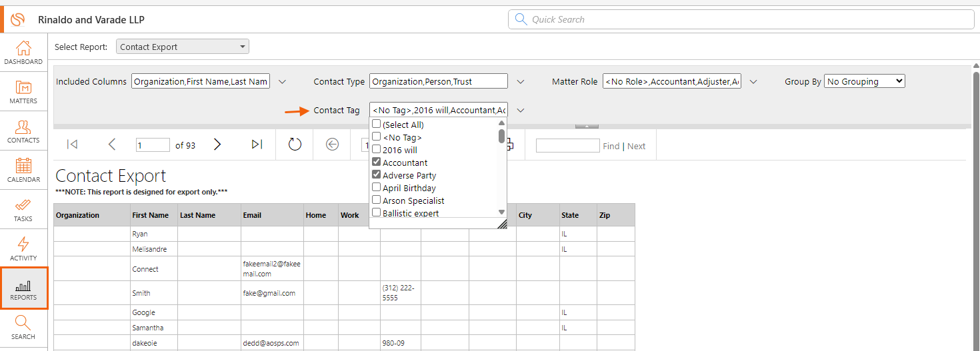Open the Select Report dropdown

coord(183,47)
